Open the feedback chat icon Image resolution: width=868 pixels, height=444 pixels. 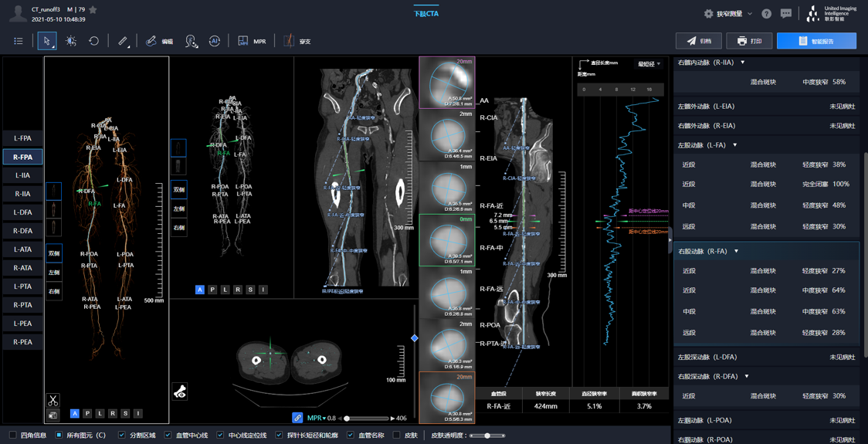(x=786, y=14)
